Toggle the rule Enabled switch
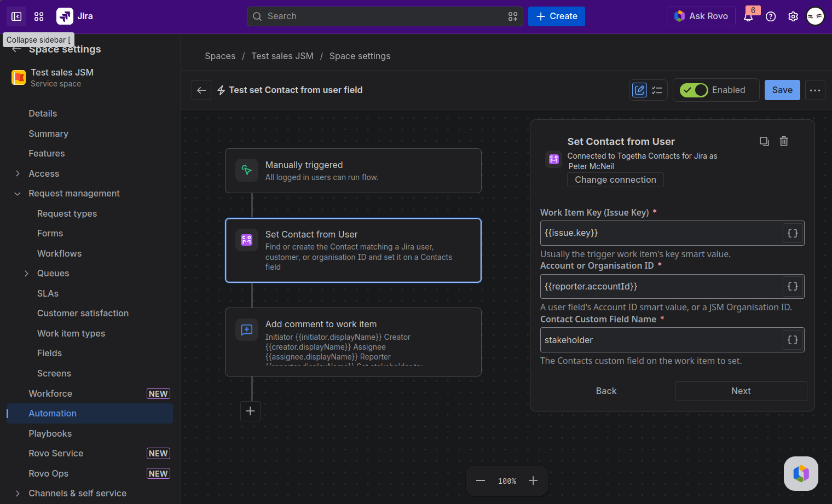Image resolution: width=832 pixels, height=504 pixels. point(694,90)
